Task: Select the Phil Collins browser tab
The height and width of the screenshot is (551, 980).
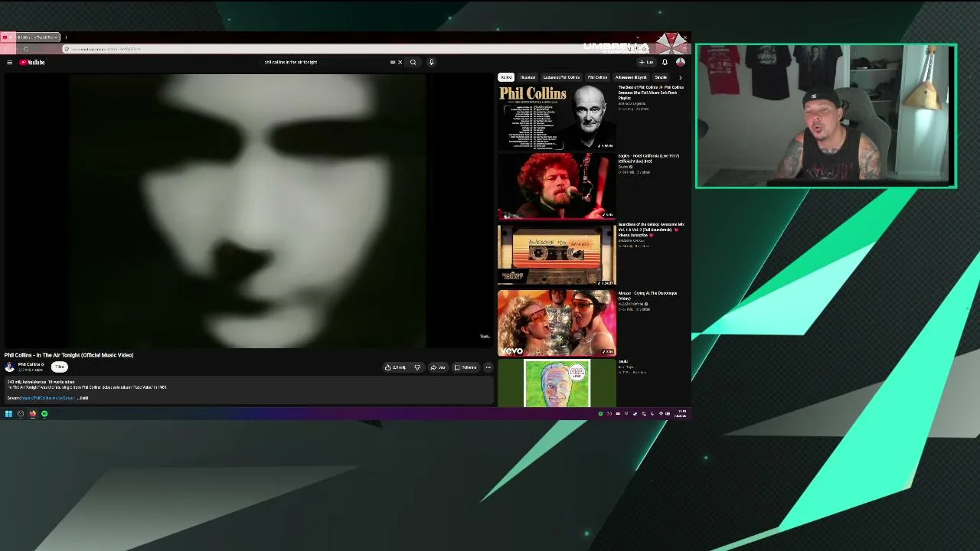Action: (x=31, y=37)
